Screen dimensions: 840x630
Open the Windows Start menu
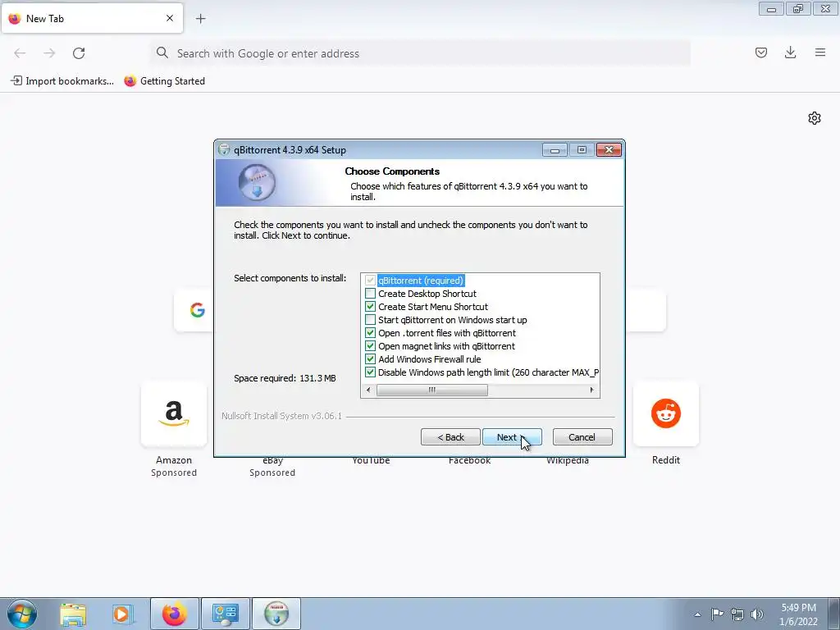(22, 614)
